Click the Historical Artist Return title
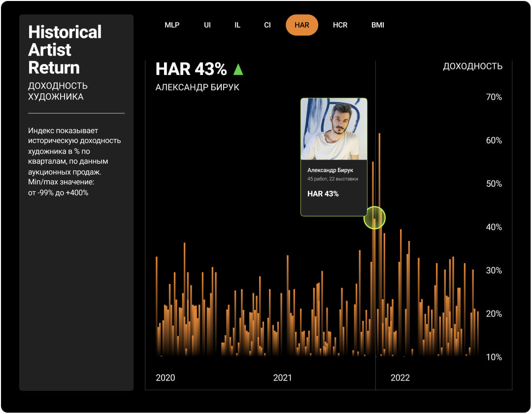This screenshot has height=414, width=532. tap(65, 50)
